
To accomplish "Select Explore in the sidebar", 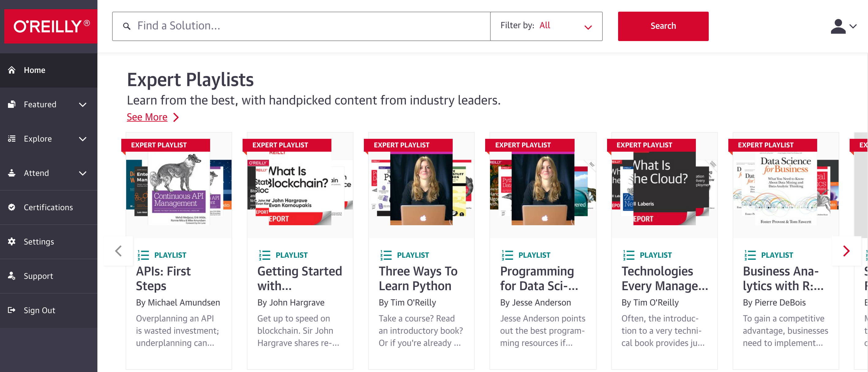I will (x=49, y=139).
